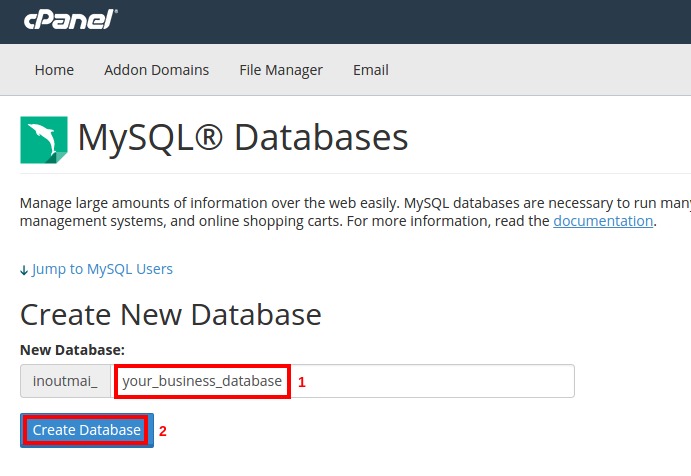Click the Create Database button
The width and height of the screenshot is (691, 476).
[x=87, y=430]
